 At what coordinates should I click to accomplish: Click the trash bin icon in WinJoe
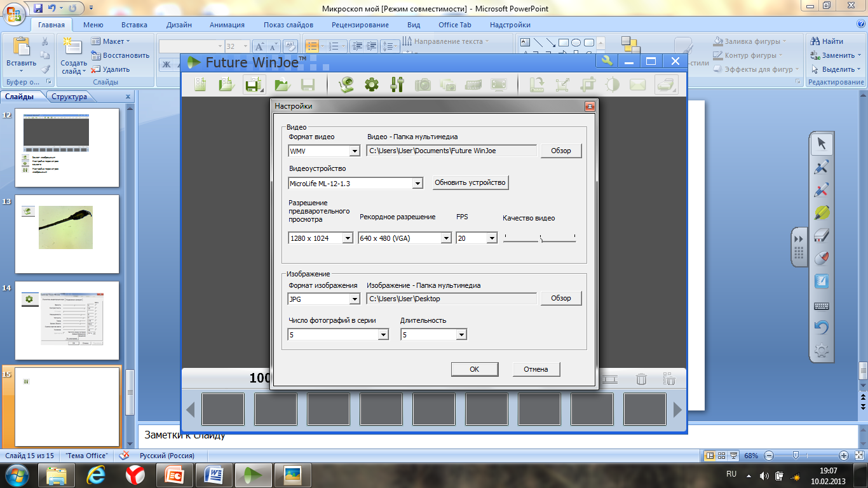tap(642, 379)
